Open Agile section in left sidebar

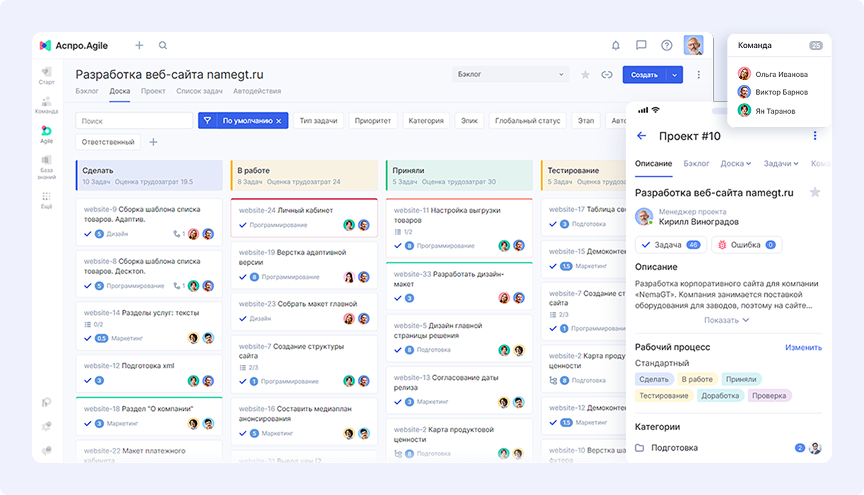[46, 134]
